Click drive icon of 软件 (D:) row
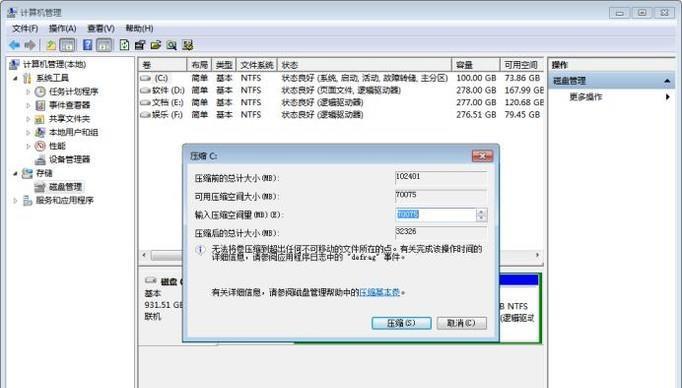This screenshot has height=388, width=682. coord(145,90)
